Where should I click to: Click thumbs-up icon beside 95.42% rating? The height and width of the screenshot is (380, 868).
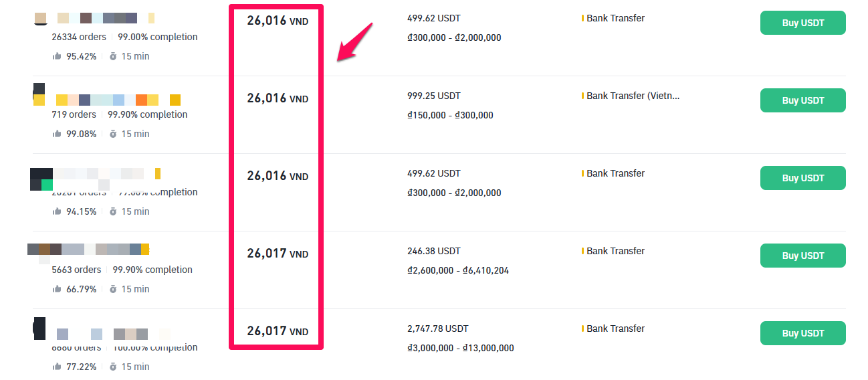[x=57, y=56]
